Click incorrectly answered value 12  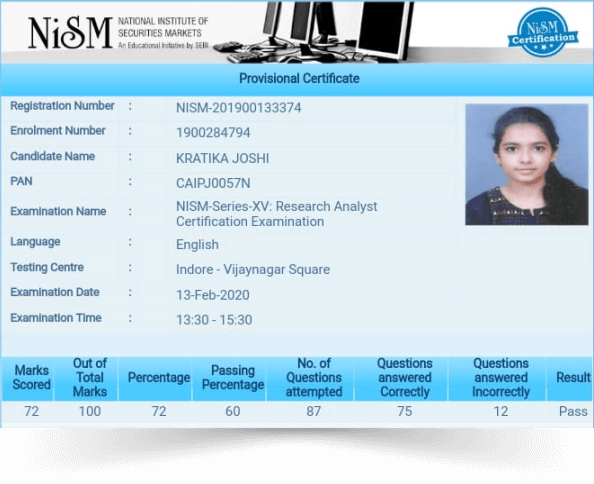[501, 411]
